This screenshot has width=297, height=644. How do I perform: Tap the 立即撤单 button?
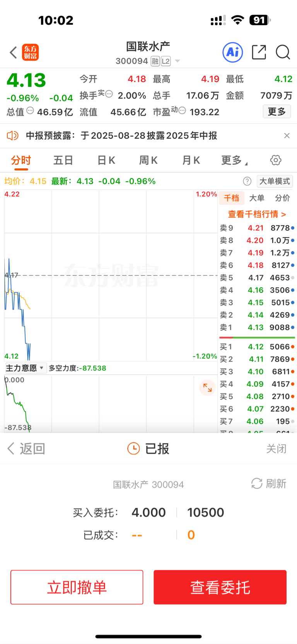pyautogui.click(x=77, y=587)
